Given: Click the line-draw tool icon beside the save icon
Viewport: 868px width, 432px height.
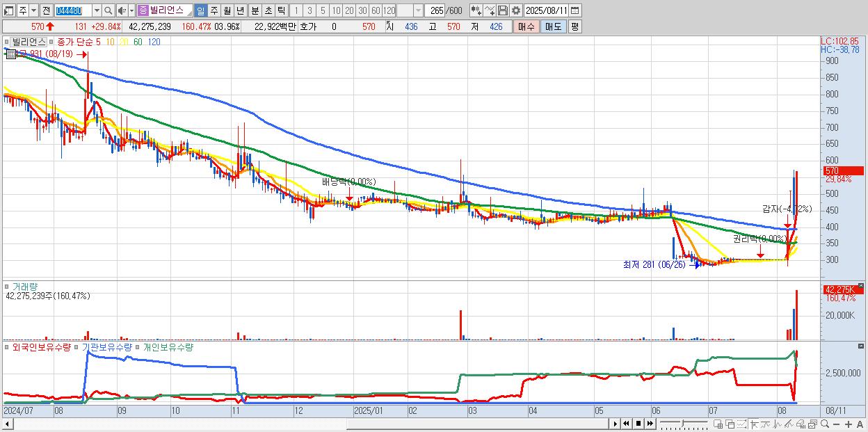Looking at the screenshot, I should click(490, 10).
